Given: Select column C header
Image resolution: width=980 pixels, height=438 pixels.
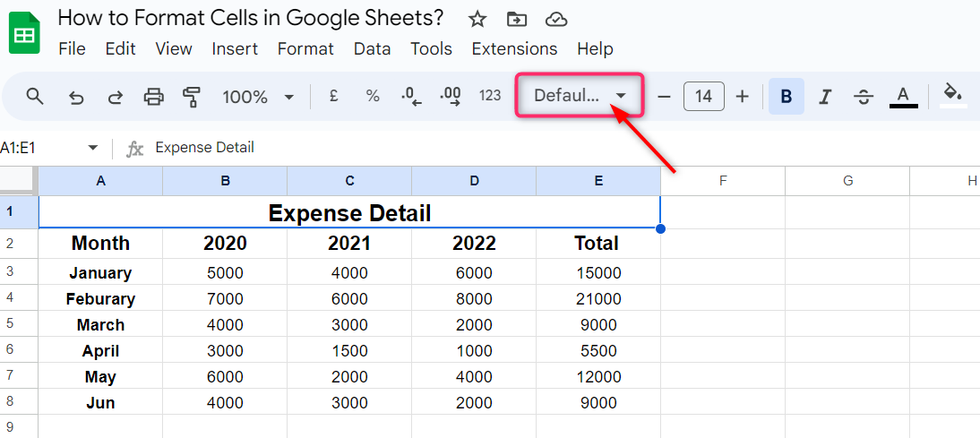Looking at the screenshot, I should tap(349, 181).
